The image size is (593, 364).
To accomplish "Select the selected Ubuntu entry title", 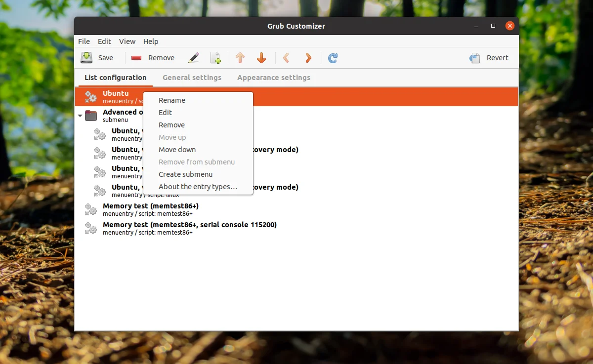I will point(116,93).
